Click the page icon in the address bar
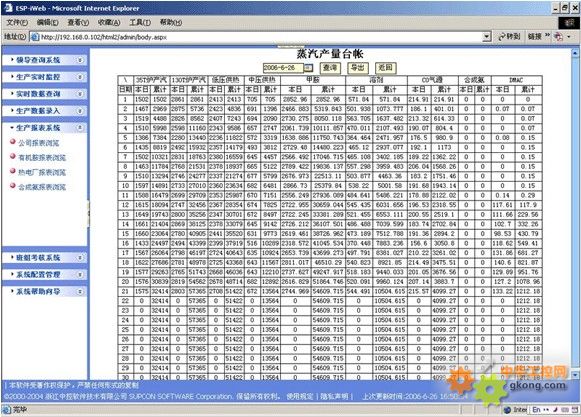The image size is (581, 417). coord(35,37)
